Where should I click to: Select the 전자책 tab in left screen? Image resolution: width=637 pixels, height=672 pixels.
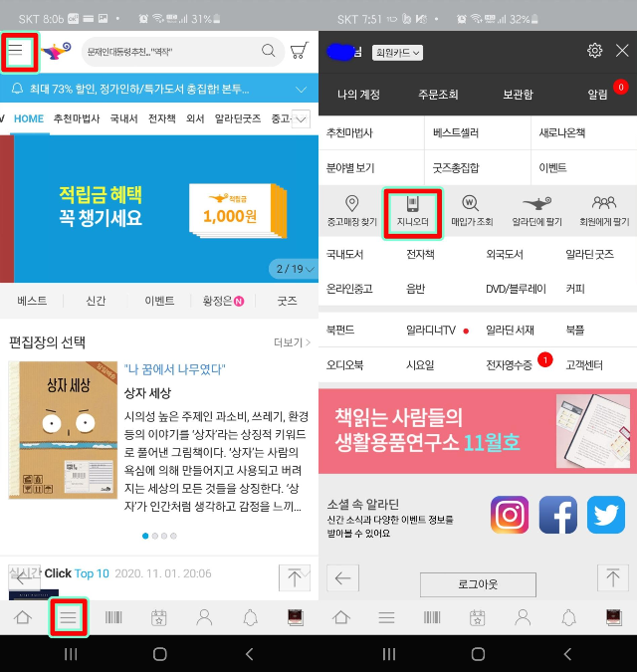coord(162,118)
